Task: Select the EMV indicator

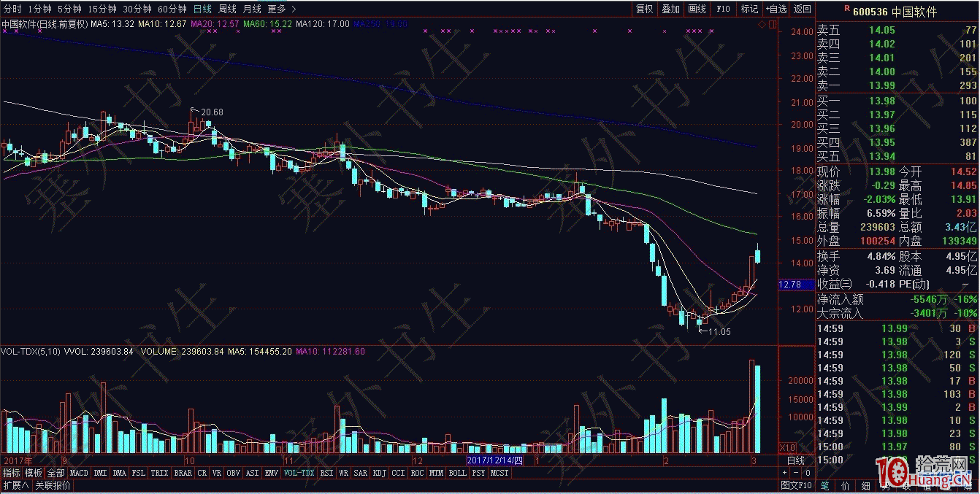Action: point(272,473)
